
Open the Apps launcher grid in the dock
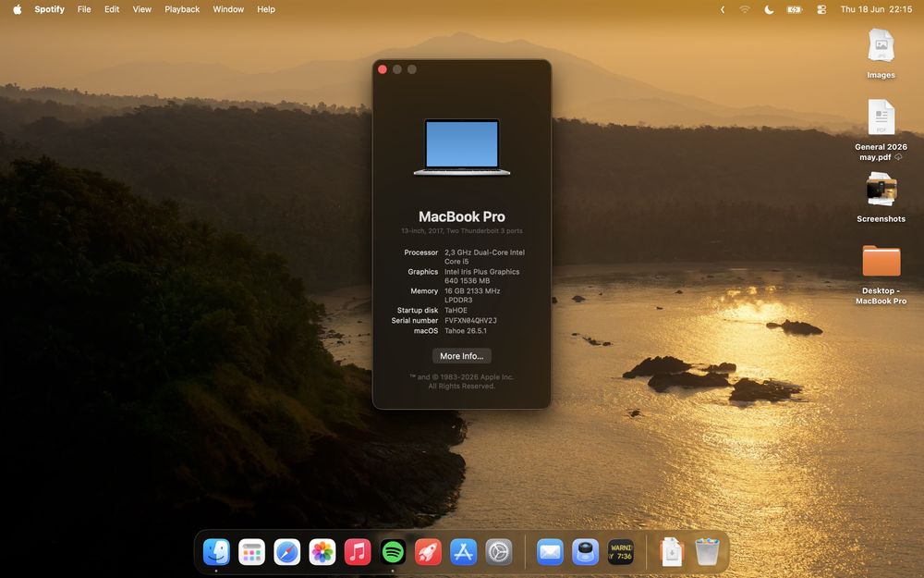tap(251, 552)
